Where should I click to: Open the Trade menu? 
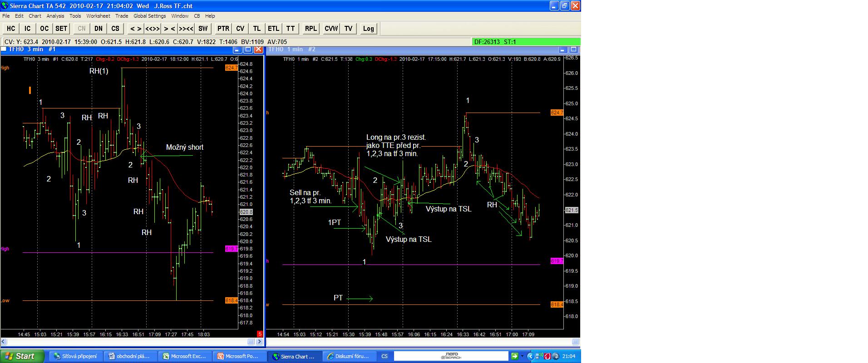(x=122, y=16)
